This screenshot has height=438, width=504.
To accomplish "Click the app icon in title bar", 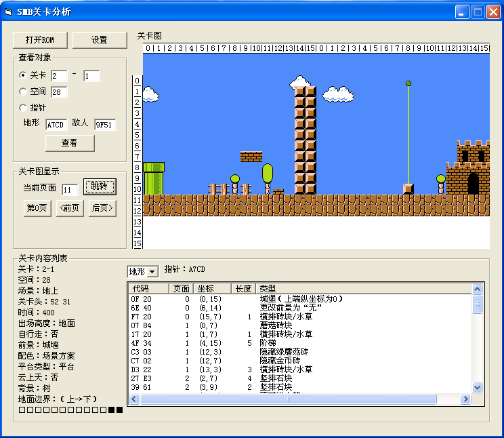I will [8, 12].
